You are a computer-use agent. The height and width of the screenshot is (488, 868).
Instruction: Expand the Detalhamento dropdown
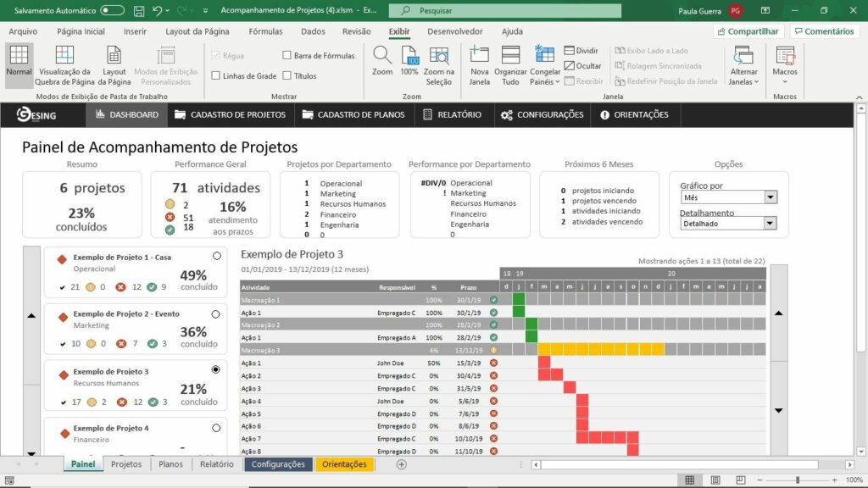771,224
